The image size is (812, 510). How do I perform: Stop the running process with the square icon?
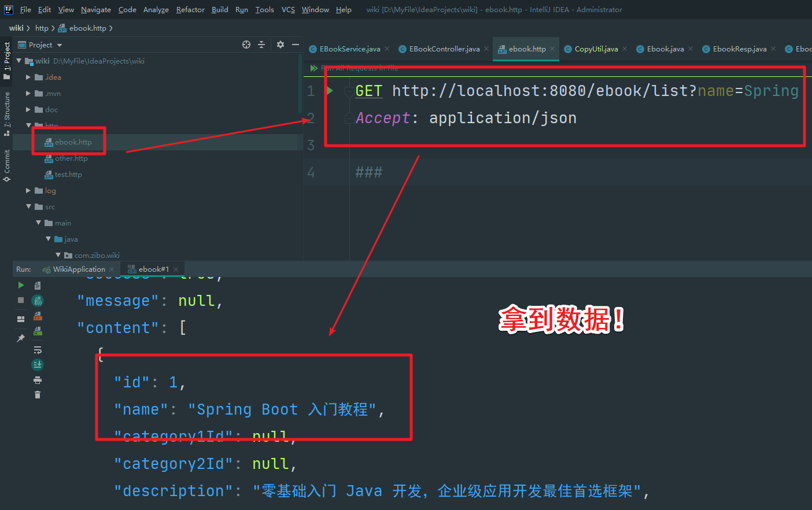pyautogui.click(x=21, y=300)
